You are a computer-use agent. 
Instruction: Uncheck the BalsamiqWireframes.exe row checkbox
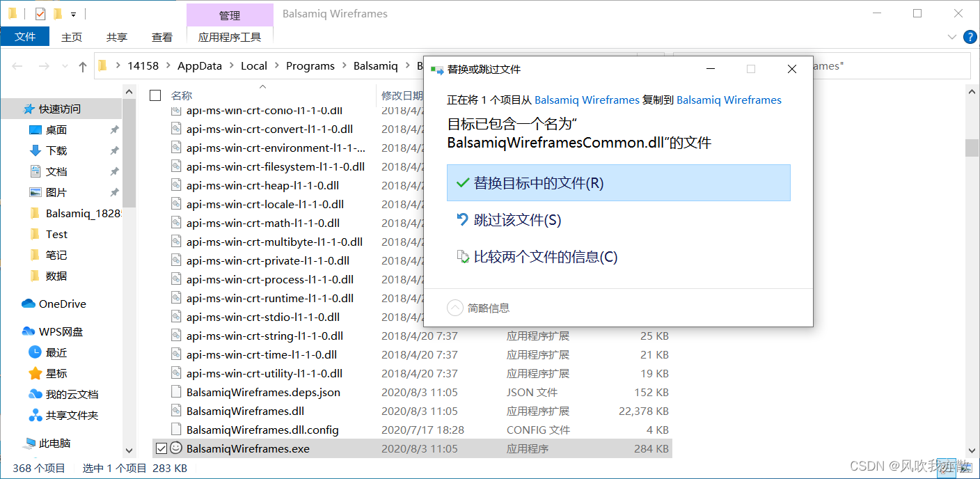click(x=161, y=448)
